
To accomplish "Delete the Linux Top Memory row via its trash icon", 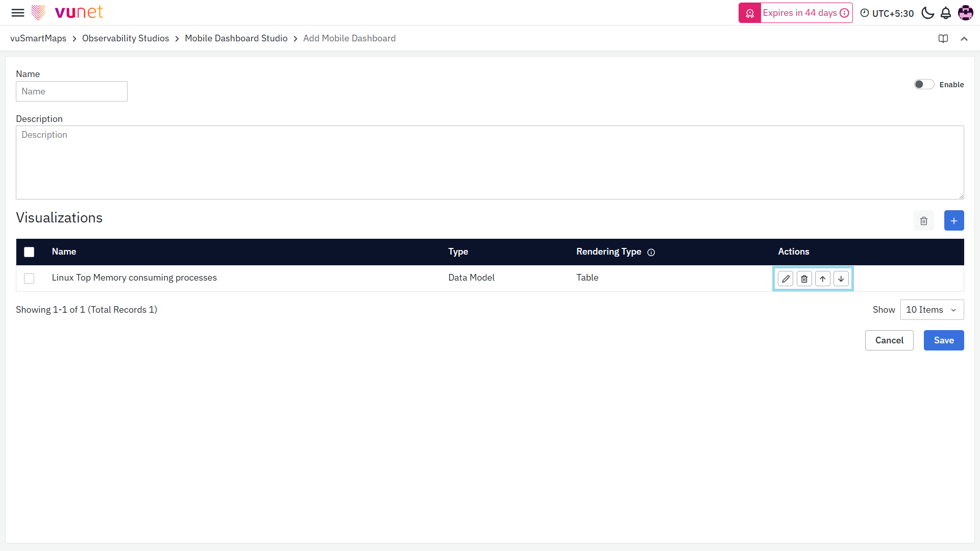I will (804, 279).
